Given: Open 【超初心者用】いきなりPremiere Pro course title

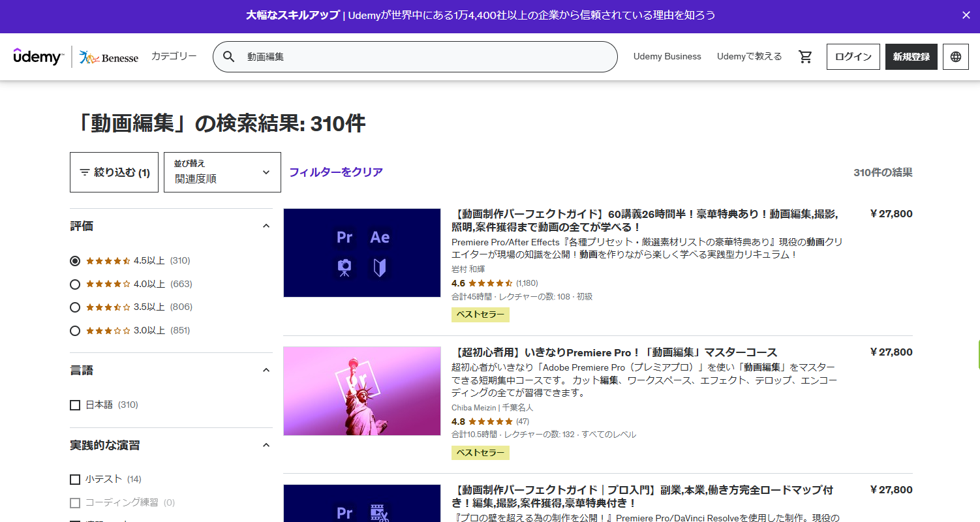Looking at the screenshot, I should [614, 352].
